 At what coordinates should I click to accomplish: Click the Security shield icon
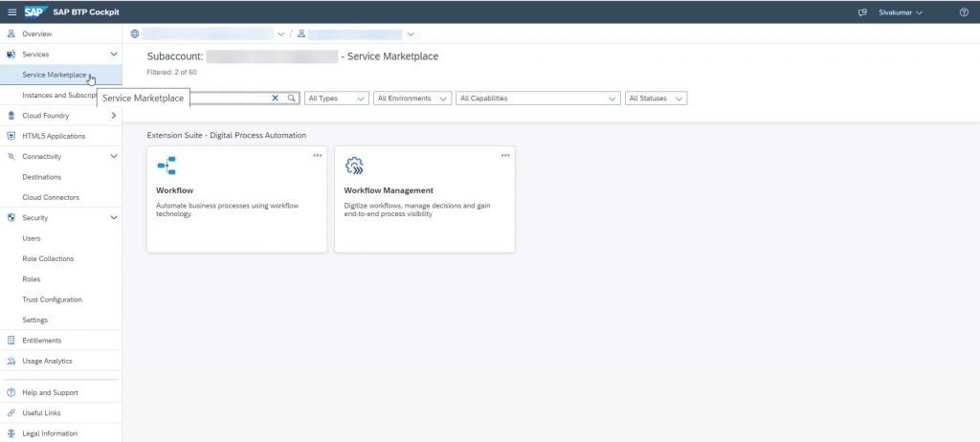coord(11,218)
